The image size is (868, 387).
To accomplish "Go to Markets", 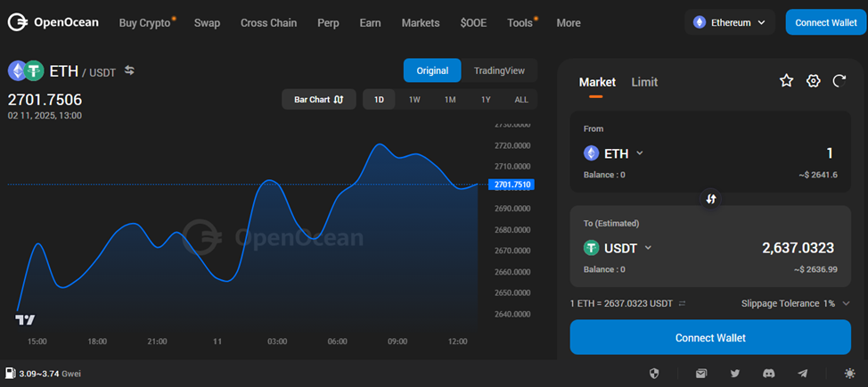I will [x=421, y=22].
